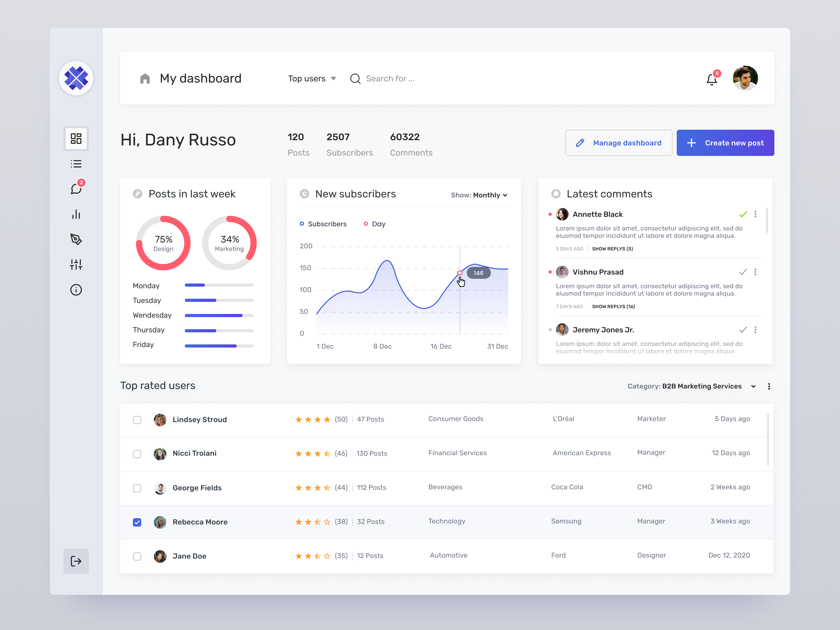Change Show: Monthly in New subscribers chart
Viewport: 840px width, 630px height.
479,195
